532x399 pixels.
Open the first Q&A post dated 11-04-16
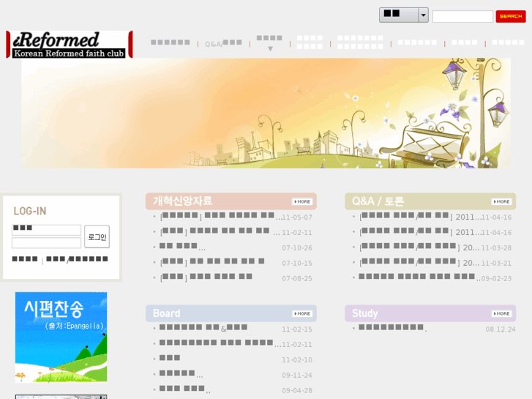(x=420, y=216)
